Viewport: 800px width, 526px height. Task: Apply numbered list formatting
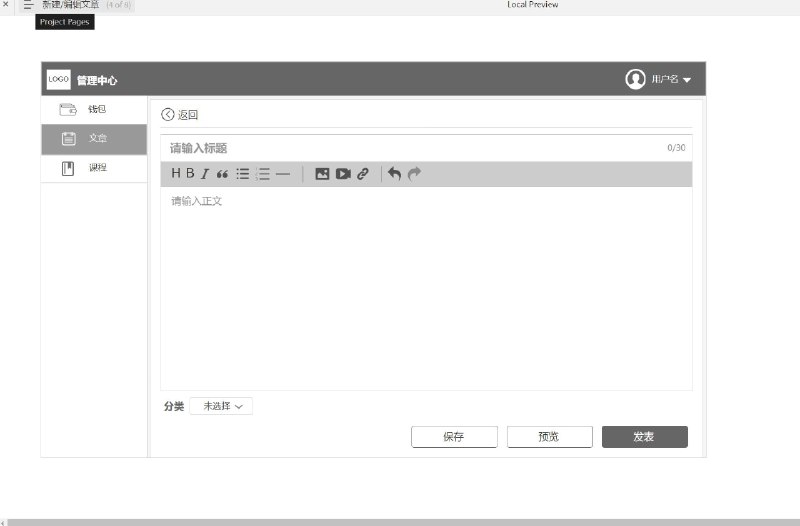click(263, 174)
